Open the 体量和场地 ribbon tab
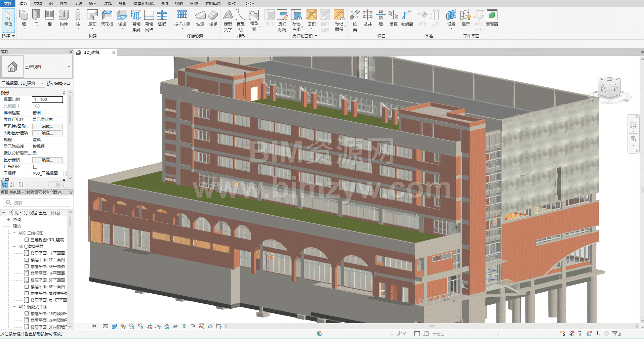The image size is (644, 339). 144,3
